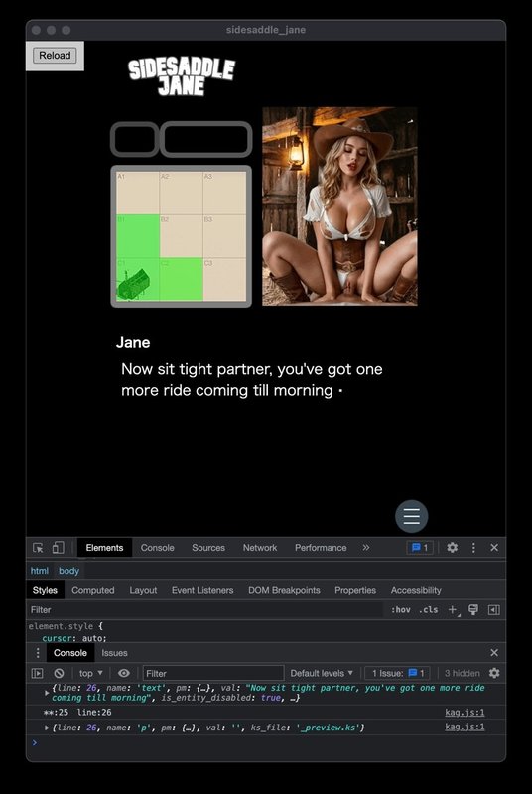Screen dimensions: 532x794
Task: Focus the console Filter input
Action: (213, 673)
